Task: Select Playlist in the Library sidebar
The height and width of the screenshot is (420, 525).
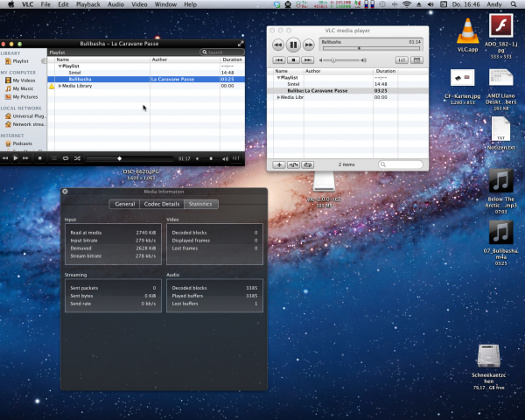Action: pos(20,61)
